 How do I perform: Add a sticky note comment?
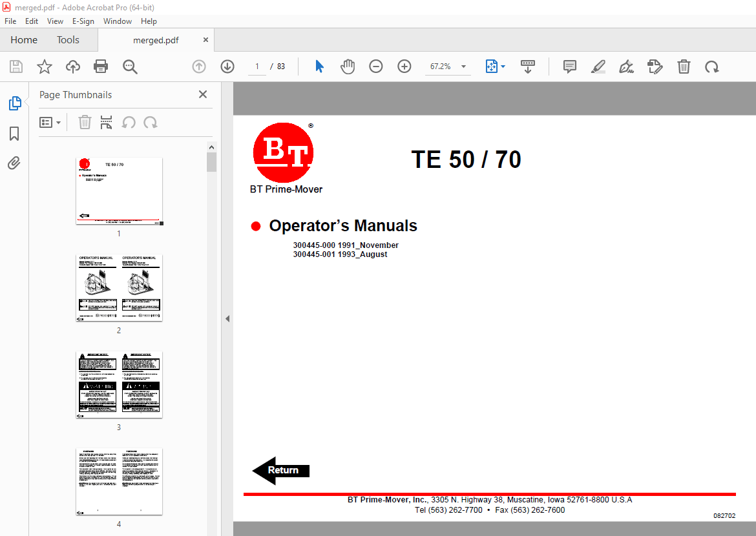(569, 67)
